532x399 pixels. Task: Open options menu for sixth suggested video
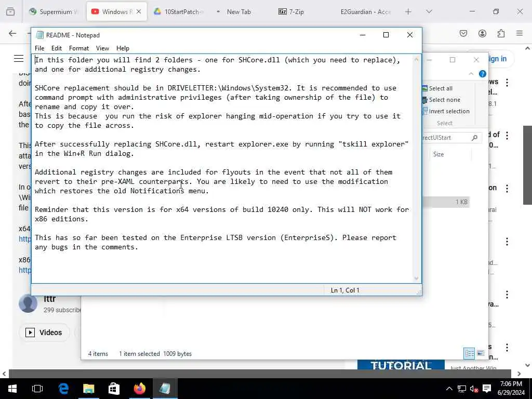[507, 348]
